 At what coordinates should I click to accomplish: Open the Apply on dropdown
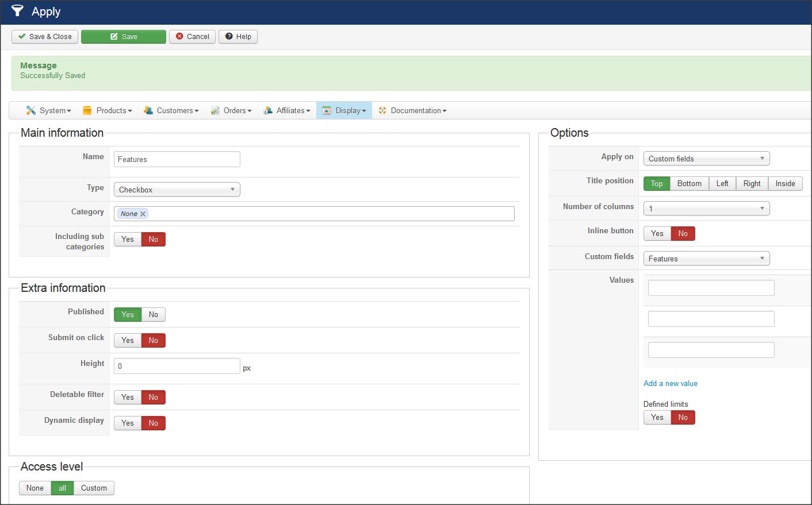[x=706, y=159]
